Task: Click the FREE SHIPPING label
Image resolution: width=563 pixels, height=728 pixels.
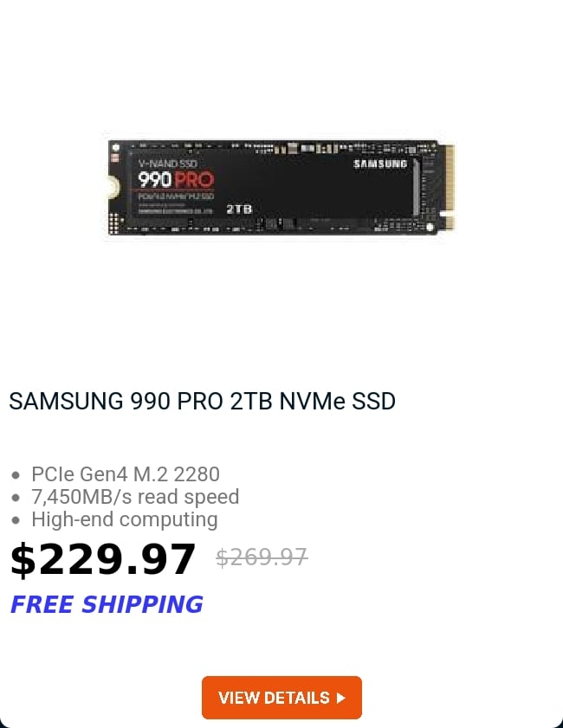Action: [x=107, y=604]
